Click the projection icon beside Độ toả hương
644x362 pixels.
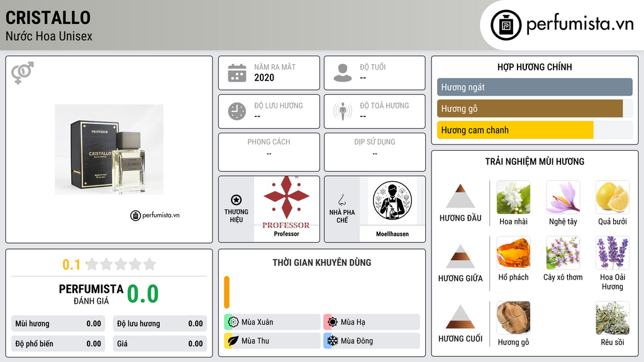tap(343, 111)
